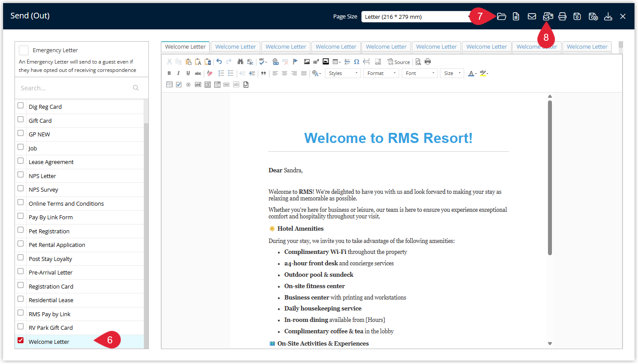This screenshot has width=638, height=364.
Task: Click the document page icon in header
Action: 516,17
